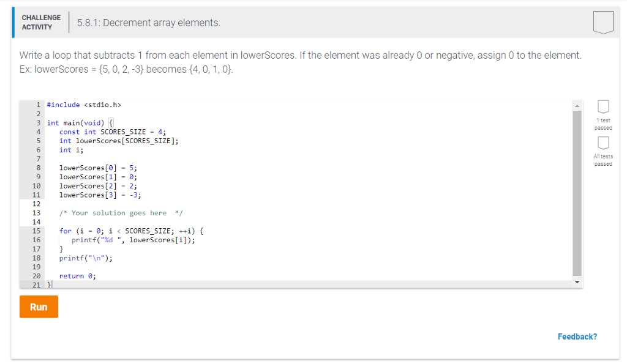Click the 'return 0;' statement on line 20
The height and width of the screenshot is (364, 627).
[75, 275]
